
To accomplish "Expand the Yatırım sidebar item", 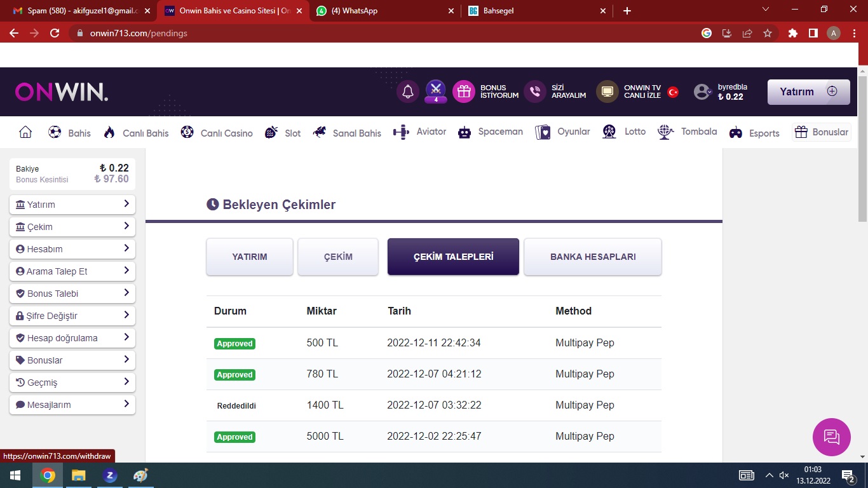I will click(72, 205).
